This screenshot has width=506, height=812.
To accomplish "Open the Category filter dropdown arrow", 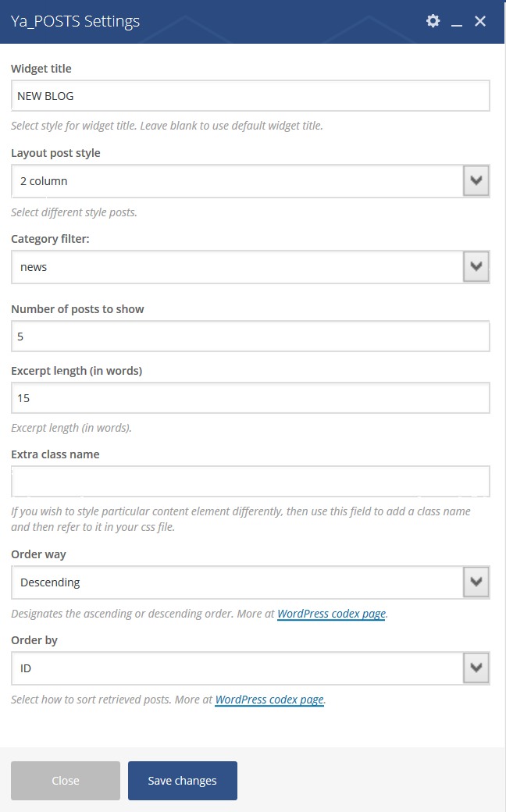I will (x=476, y=267).
